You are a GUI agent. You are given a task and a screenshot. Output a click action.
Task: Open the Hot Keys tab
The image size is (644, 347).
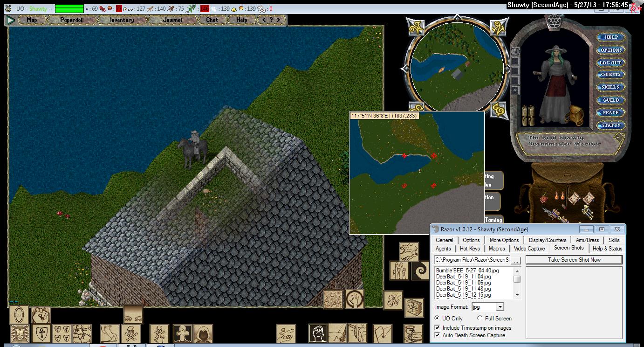tap(469, 249)
